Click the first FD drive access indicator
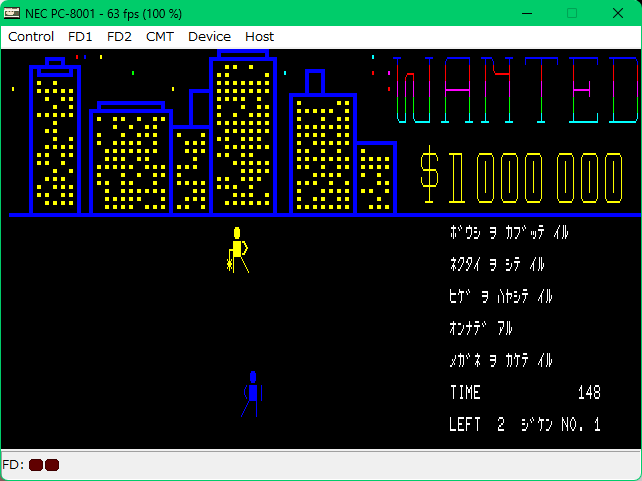The width and height of the screenshot is (642, 481). pyautogui.click(x=36, y=465)
